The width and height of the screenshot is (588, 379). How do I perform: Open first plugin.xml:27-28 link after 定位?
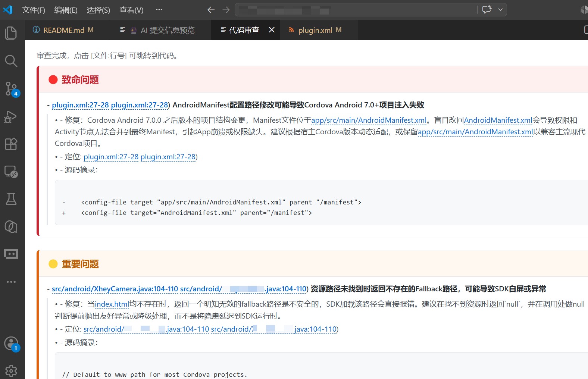[111, 157]
